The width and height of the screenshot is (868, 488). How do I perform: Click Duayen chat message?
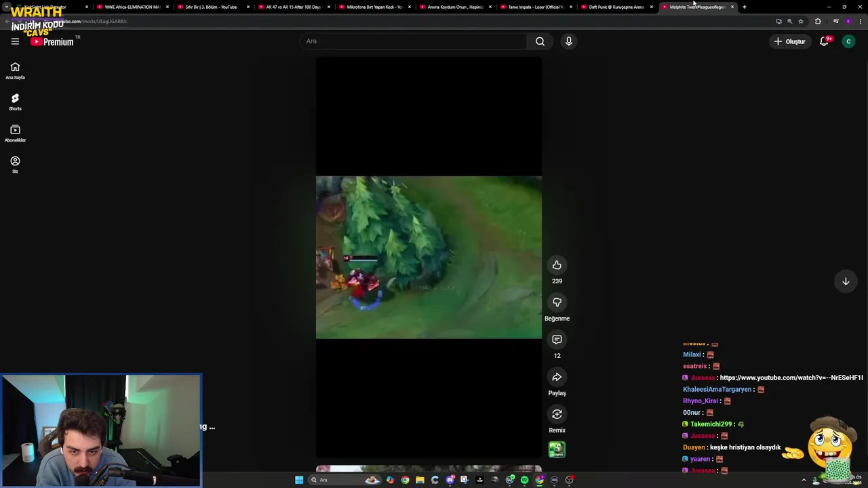click(732, 447)
